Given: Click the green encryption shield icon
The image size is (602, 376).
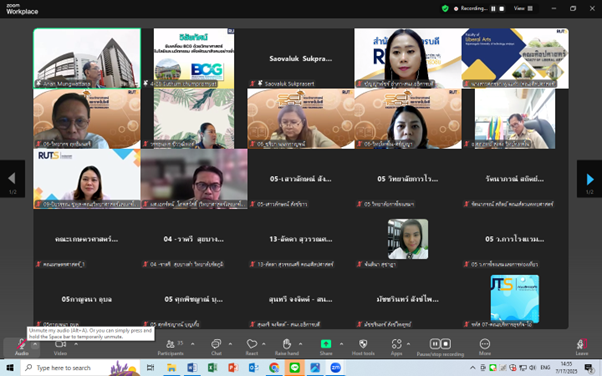Looking at the screenshot, I should click(445, 8).
